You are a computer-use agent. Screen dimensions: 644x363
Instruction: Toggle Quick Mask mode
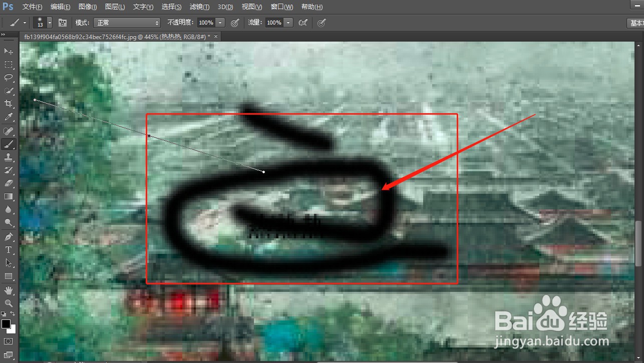[9, 341]
